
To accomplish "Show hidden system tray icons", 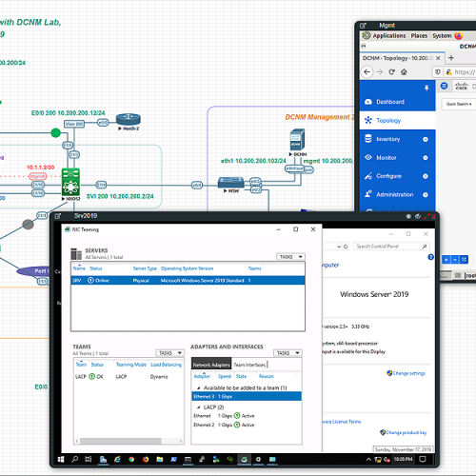I will tap(368, 459).
